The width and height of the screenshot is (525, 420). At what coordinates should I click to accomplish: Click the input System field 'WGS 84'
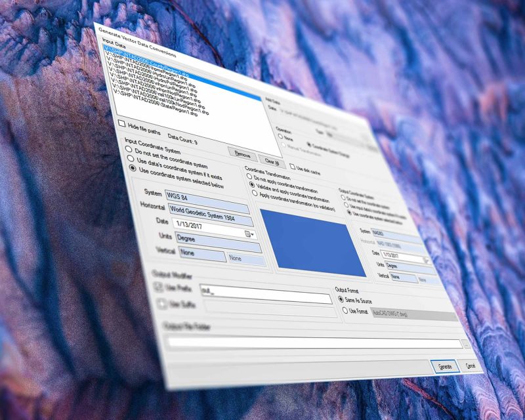(x=207, y=202)
